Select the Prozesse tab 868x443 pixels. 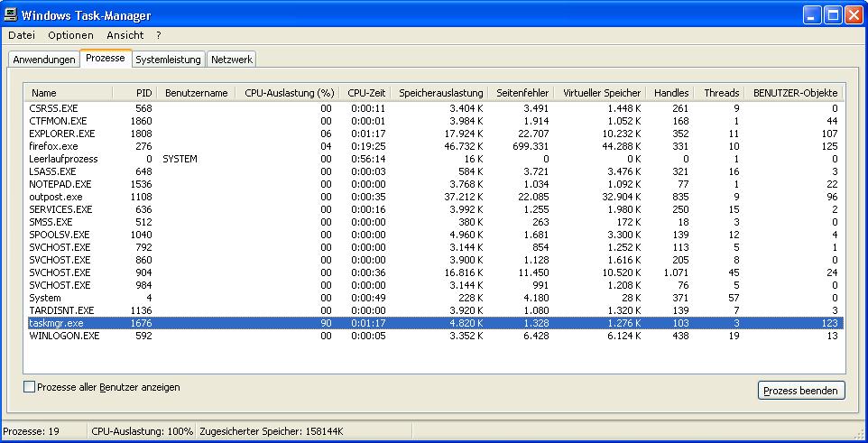point(106,58)
